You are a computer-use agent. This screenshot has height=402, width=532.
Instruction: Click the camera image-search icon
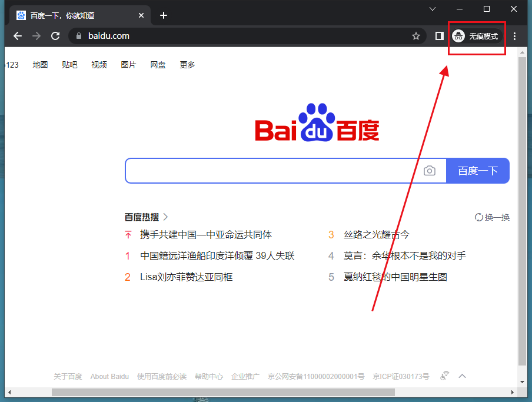430,171
